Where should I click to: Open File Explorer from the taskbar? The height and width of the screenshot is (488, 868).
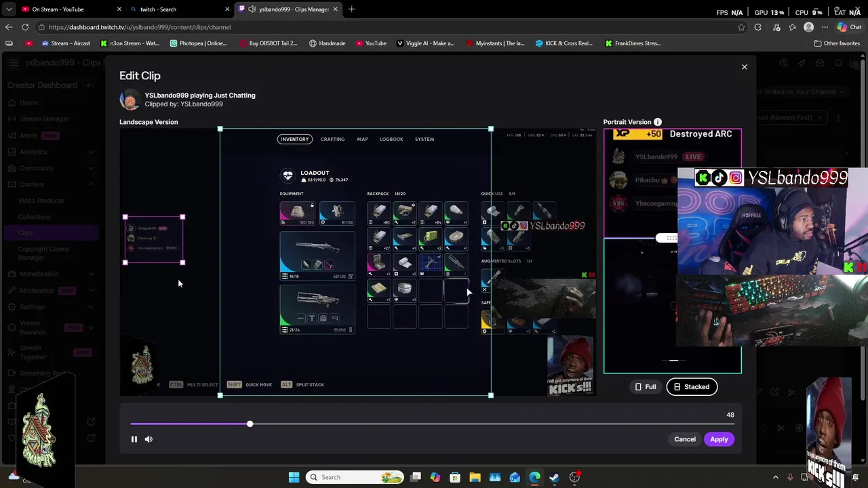pos(475,477)
